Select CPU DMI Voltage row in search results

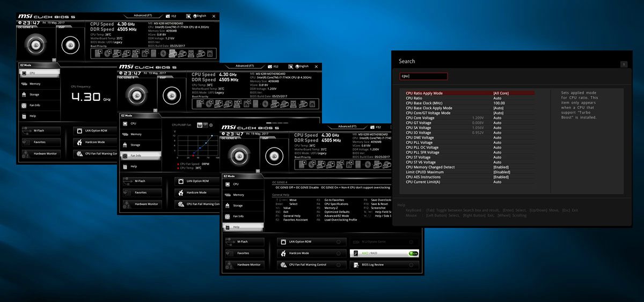coord(470,137)
